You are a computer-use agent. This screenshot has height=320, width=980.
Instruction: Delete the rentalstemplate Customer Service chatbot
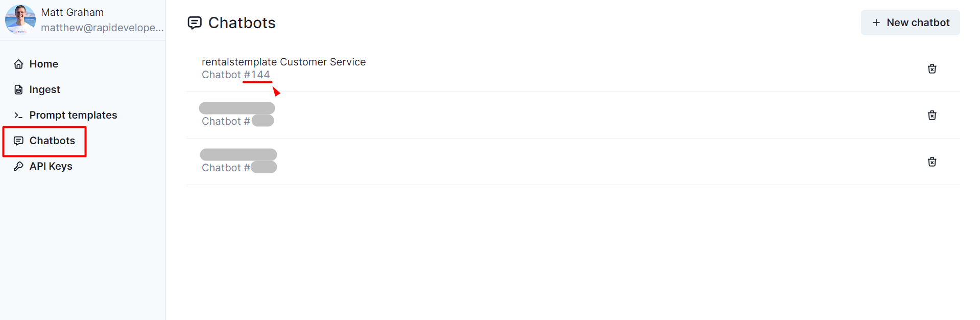(931, 68)
